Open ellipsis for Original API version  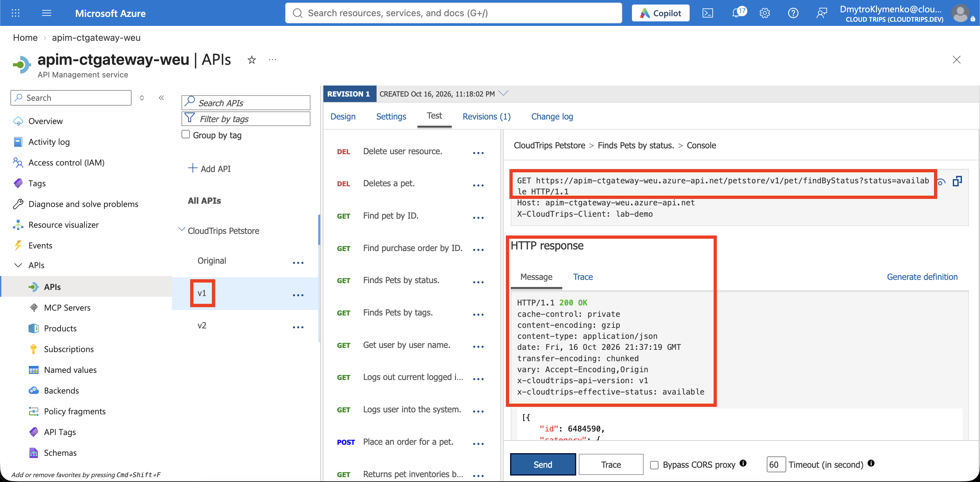pyautogui.click(x=298, y=263)
